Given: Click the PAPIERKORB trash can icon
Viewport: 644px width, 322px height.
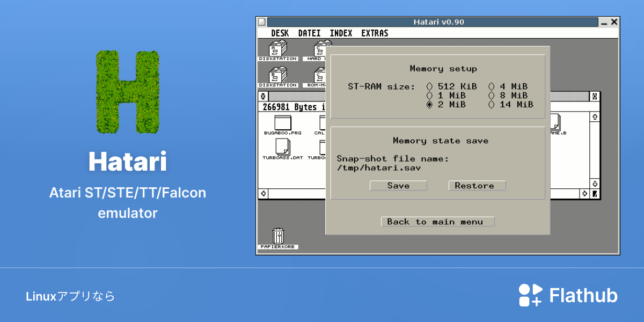Looking at the screenshot, I should click(x=277, y=239).
